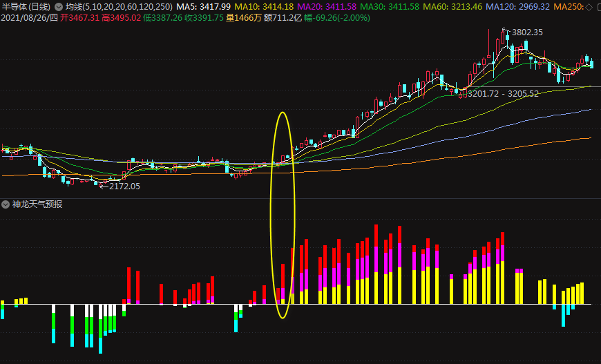This screenshot has height=364, width=601.
Task: Open the 均线(5,10,20,20,60,120,250) settings label
Action: (x=120, y=7)
